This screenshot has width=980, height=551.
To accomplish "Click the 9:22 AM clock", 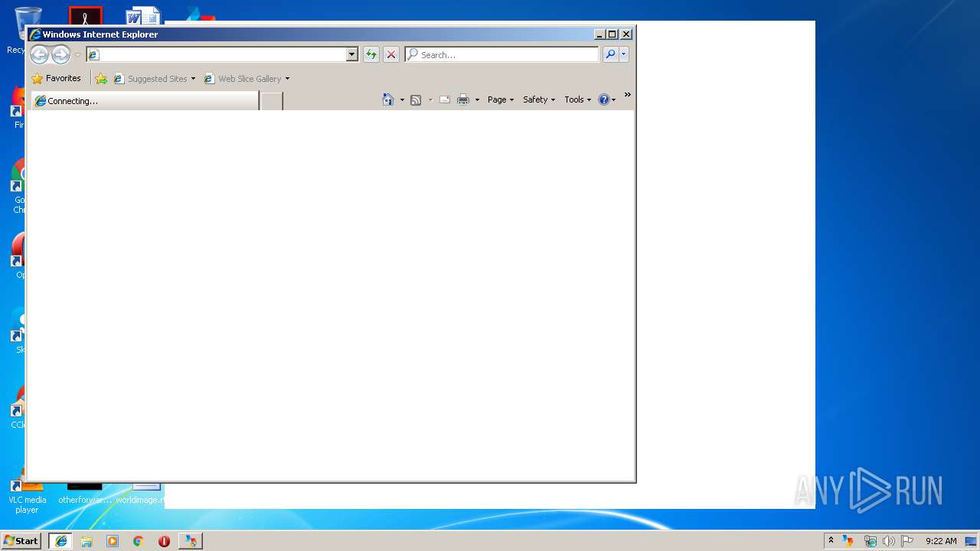I will click(x=941, y=541).
